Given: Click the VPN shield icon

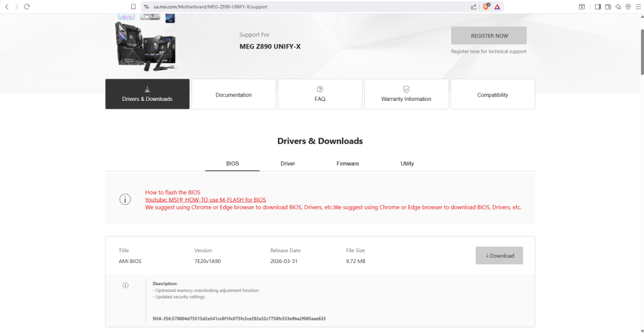Looking at the screenshot, I should (628, 6).
